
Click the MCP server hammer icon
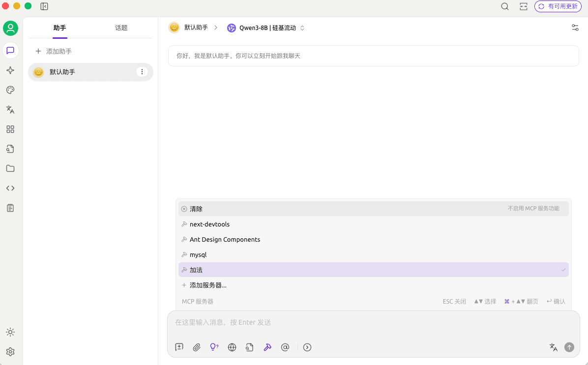[267, 347]
